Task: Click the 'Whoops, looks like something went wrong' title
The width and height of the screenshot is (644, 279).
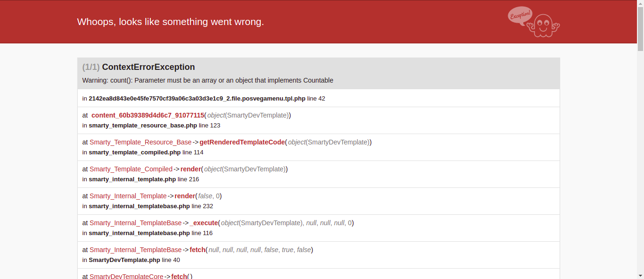Action: (170, 22)
